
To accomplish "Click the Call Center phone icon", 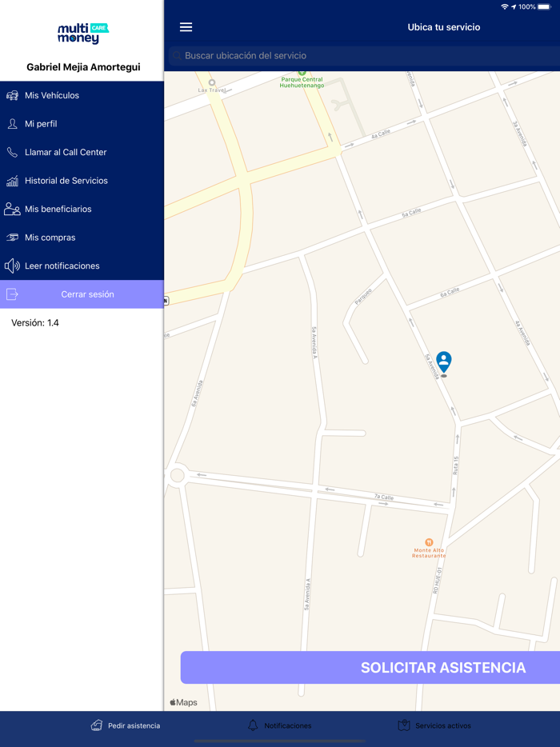I will (12, 153).
